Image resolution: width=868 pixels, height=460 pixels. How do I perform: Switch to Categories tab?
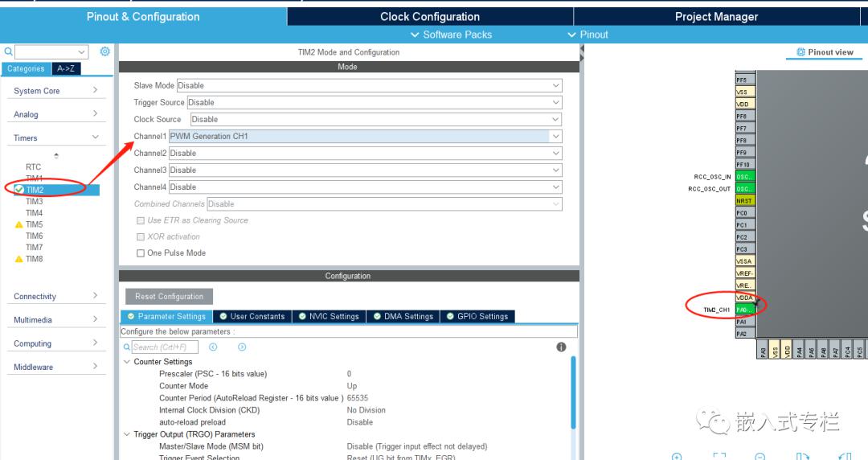26,68
